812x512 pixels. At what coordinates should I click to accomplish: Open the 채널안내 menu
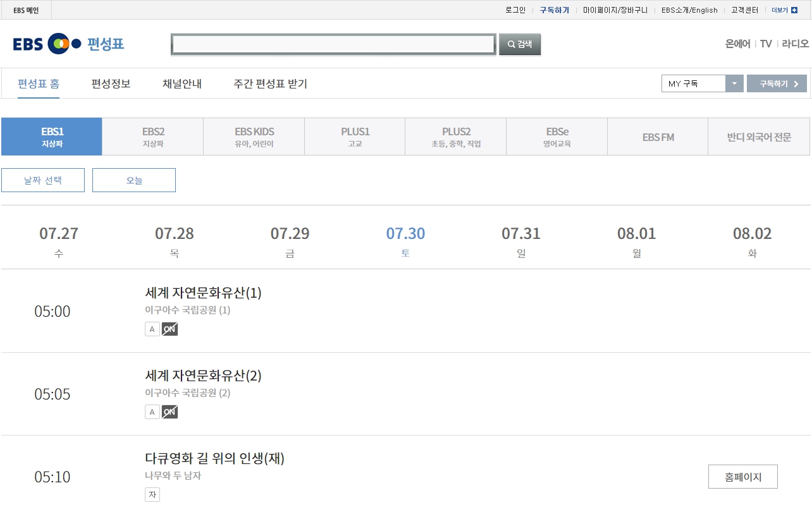pyautogui.click(x=182, y=83)
